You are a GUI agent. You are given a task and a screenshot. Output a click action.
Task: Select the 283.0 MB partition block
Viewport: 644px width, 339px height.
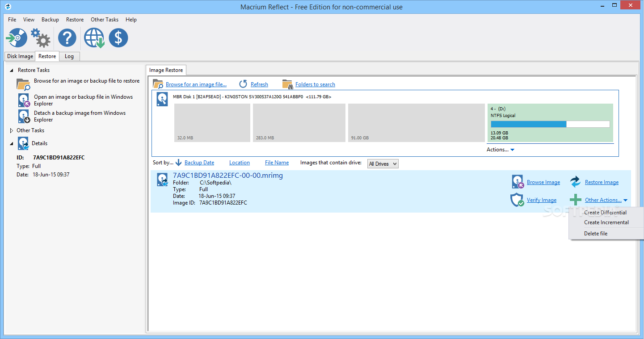(x=299, y=123)
